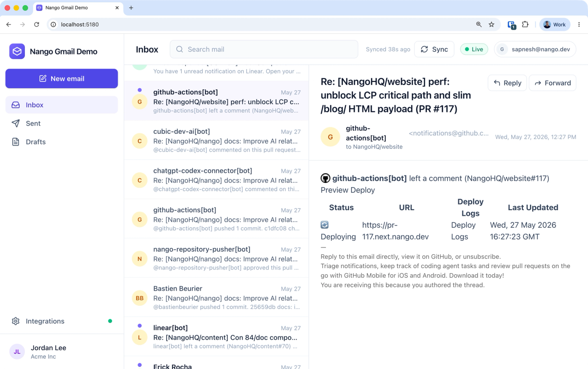Open the cubic-dev-ai[bot] email

216,140
